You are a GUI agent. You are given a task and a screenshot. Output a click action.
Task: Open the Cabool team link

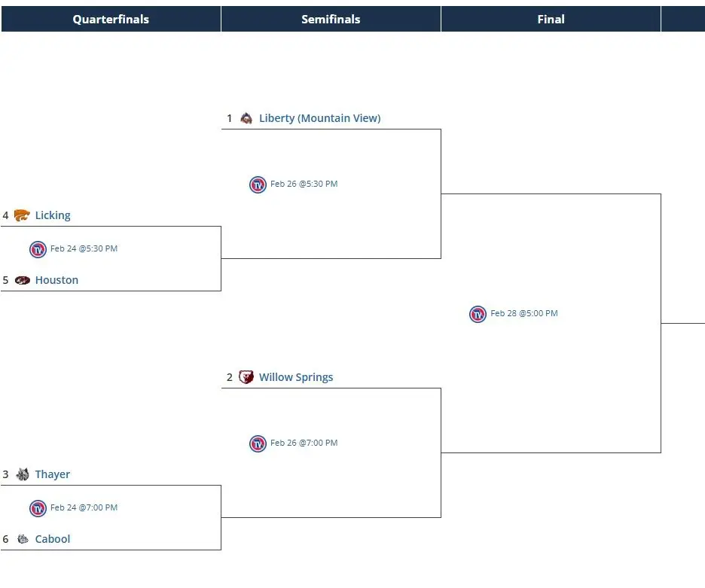pos(52,538)
